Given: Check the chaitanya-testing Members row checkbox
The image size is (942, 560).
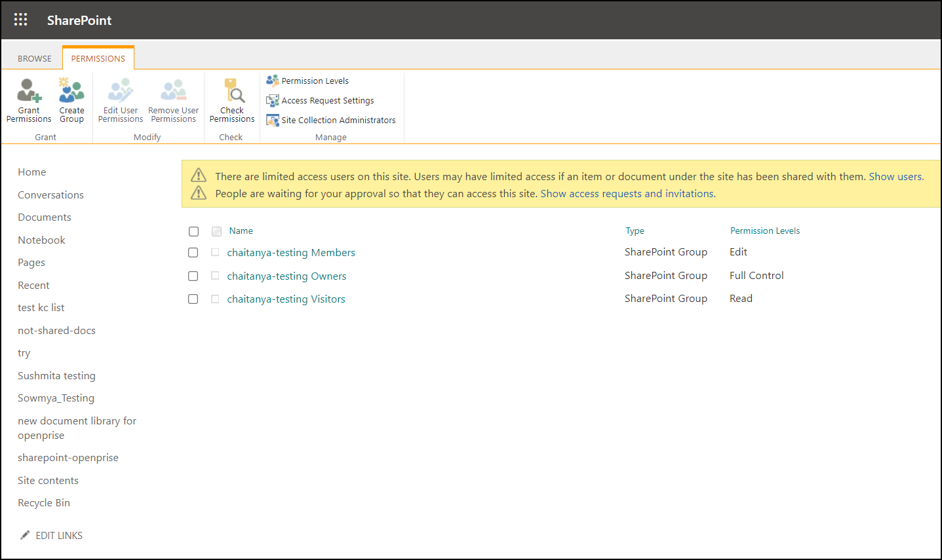Looking at the screenshot, I should 193,253.
